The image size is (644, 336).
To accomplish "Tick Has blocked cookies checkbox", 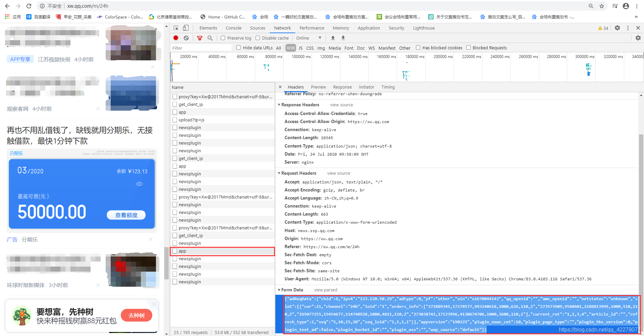I will (x=418, y=48).
